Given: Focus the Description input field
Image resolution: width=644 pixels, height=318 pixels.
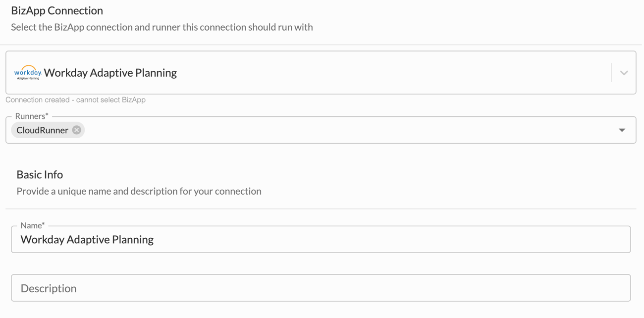Looking at the screenshot, I should [321, 288].
